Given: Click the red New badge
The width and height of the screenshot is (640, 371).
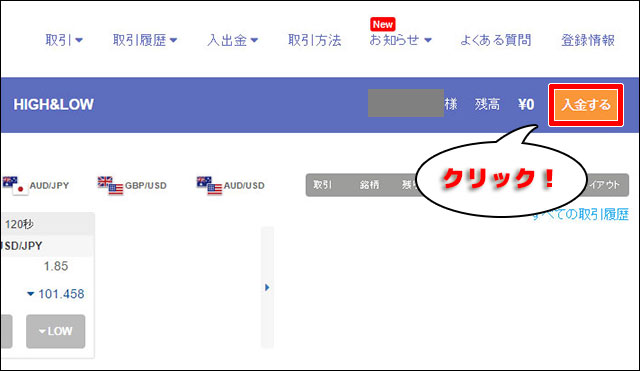Looking at the screenshot, I should point(383,24).
